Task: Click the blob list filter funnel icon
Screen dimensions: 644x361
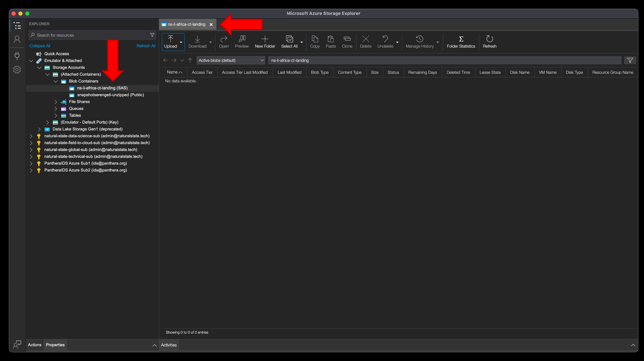Action: pyautogui.click(x=630, y=61)
